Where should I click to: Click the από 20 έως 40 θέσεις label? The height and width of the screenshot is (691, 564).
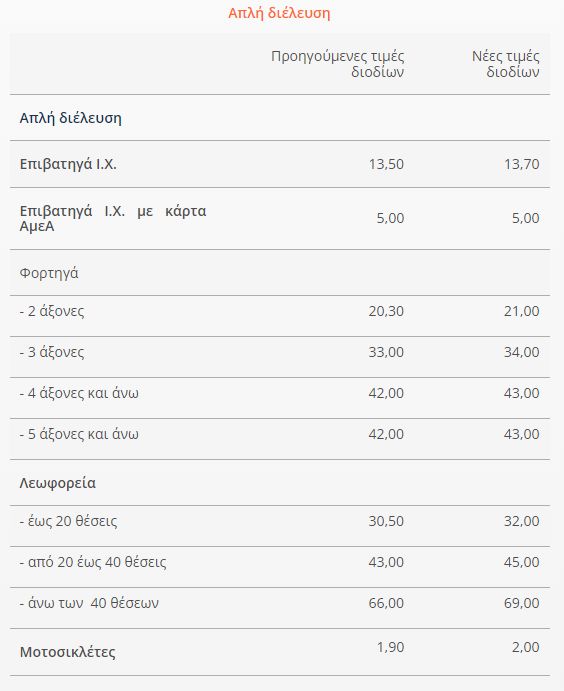click(x=93, y=562)
